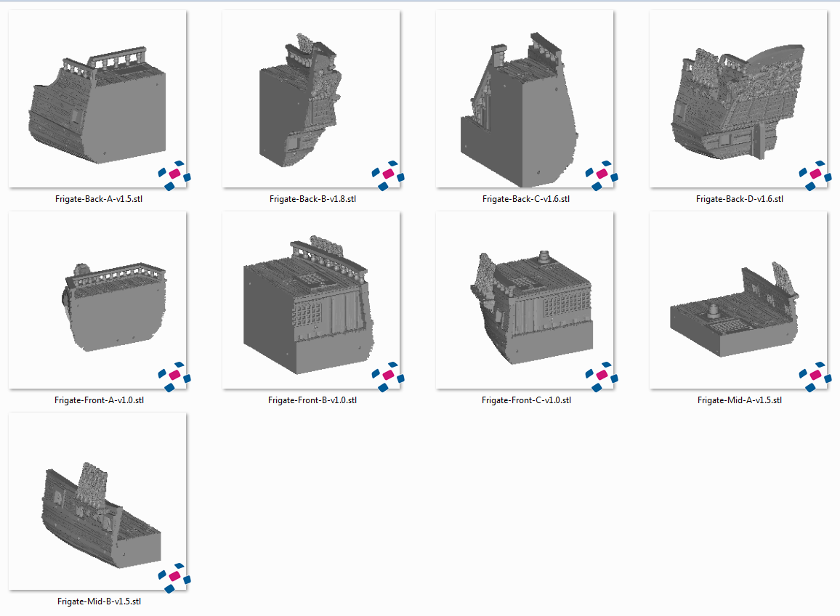
Task: Select the Frigate-Front-C-v1.0.stl thumbnail
Action: point(525,300)
